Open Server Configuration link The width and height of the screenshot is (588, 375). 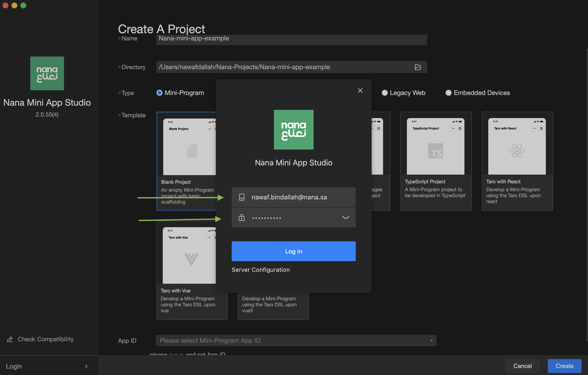coord(261,270)
